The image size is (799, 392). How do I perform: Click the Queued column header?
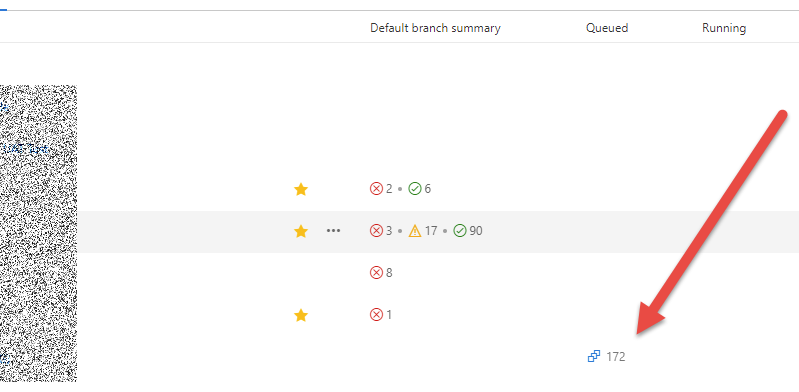[x=607, y=28]
